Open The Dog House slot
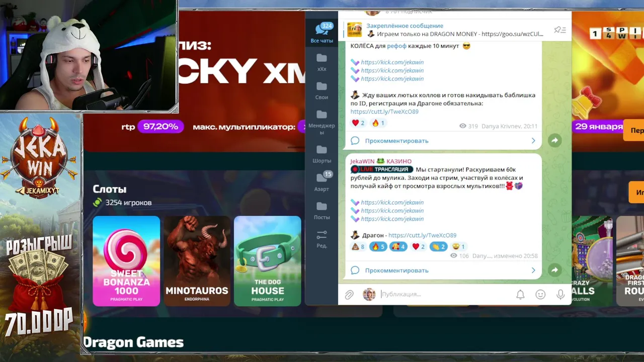The image size is (644, 362). pyautogui.click(x=267, y=261)
